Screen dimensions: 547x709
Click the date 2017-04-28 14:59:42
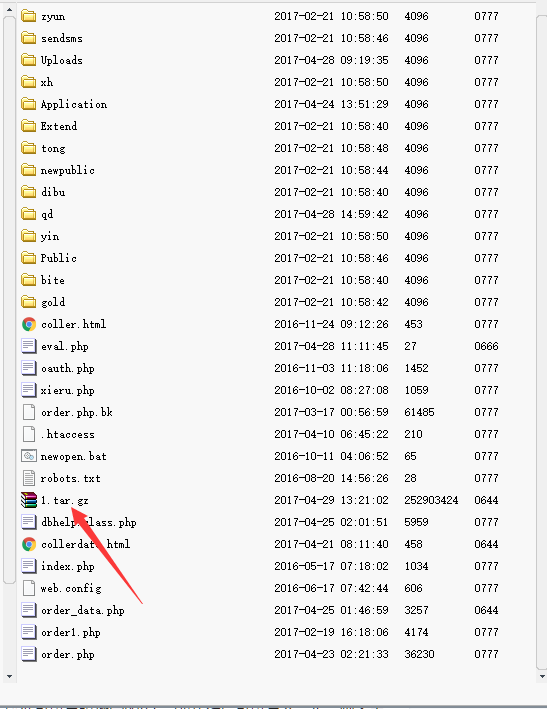[x=331, y=214]
